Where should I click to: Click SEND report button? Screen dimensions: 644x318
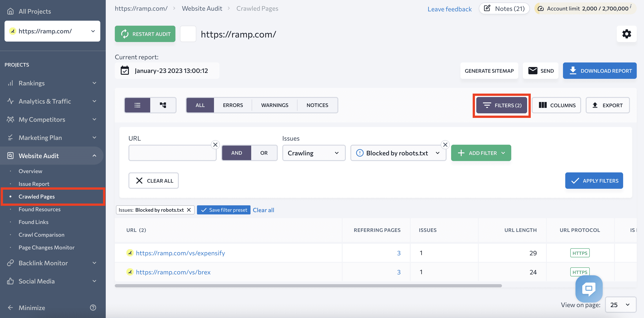click(x=541, y=71)
